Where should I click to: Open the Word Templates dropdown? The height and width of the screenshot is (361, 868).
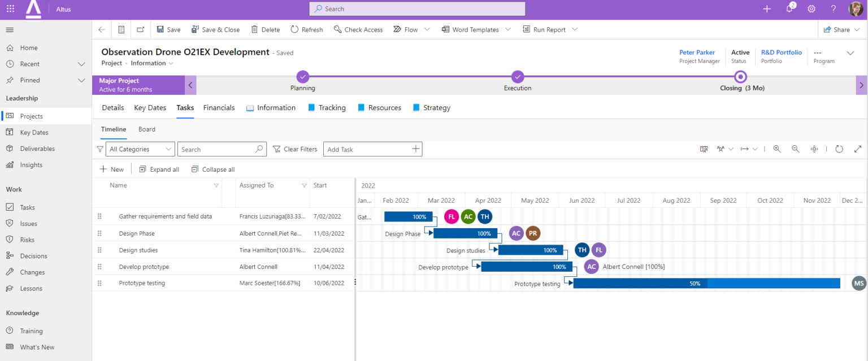pos(507,29)
